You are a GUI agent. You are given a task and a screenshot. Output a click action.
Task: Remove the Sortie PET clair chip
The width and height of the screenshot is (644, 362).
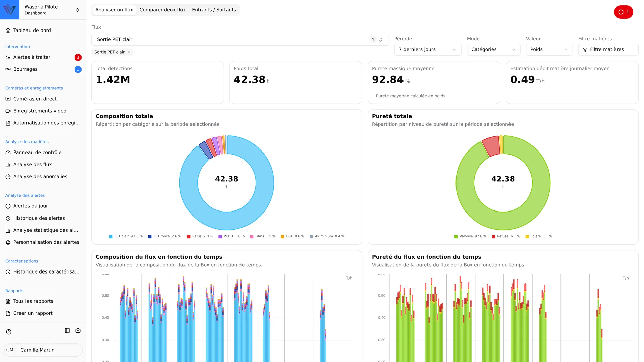(129, 52)
